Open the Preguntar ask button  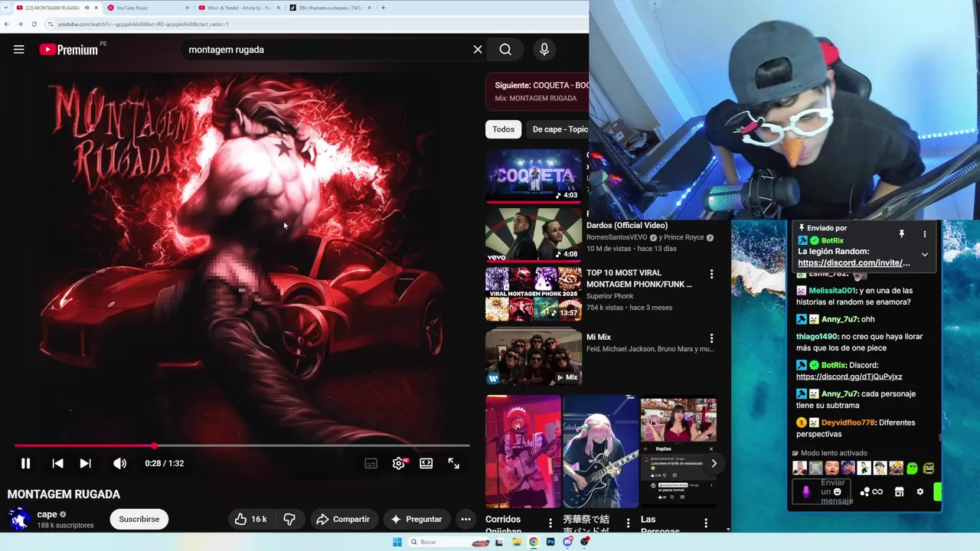pos(416,519)
